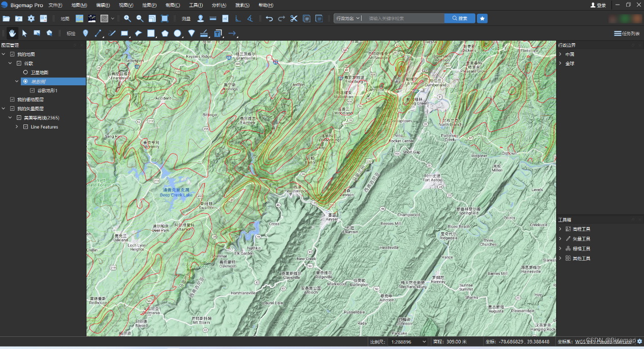644x349 pixels.
Task: Select the point marker drawing tool
Action: (85, 34)
